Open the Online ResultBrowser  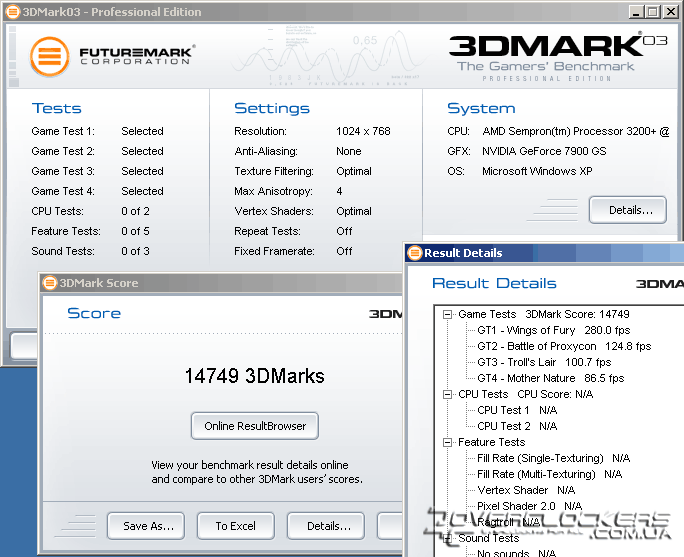click(255, 426)
